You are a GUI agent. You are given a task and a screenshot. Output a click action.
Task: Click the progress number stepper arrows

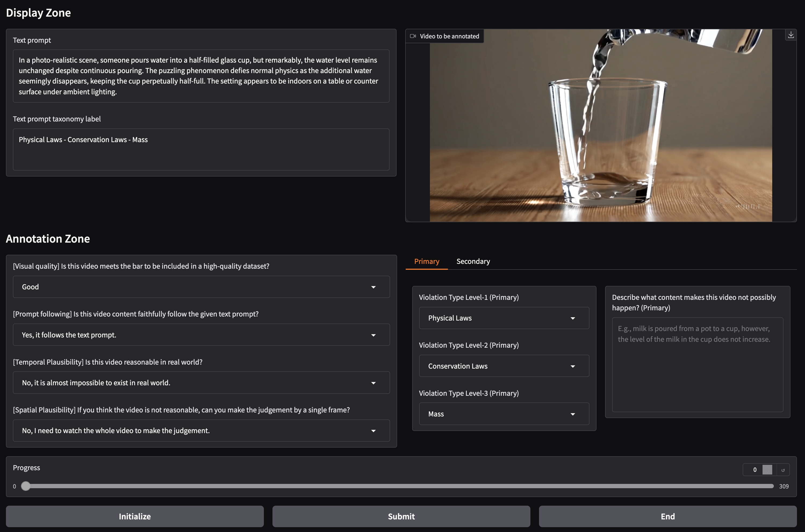pyautogui.click(x=767, y=470)
